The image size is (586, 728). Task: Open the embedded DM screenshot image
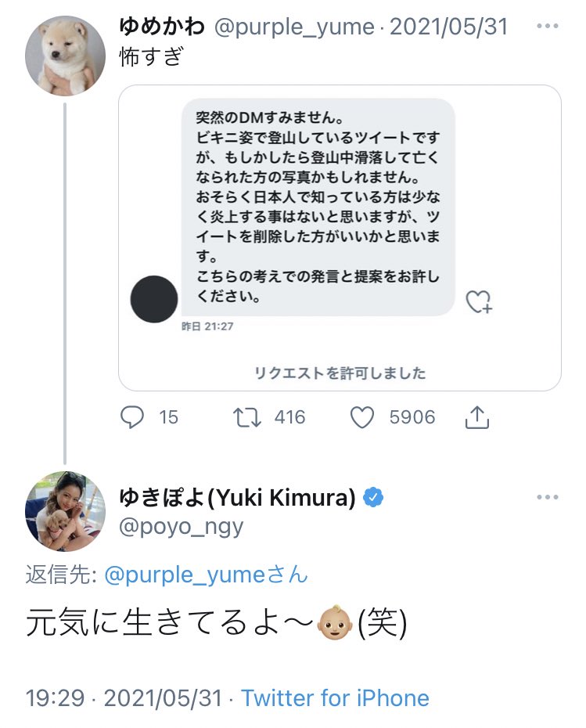(x=340, y=235)
